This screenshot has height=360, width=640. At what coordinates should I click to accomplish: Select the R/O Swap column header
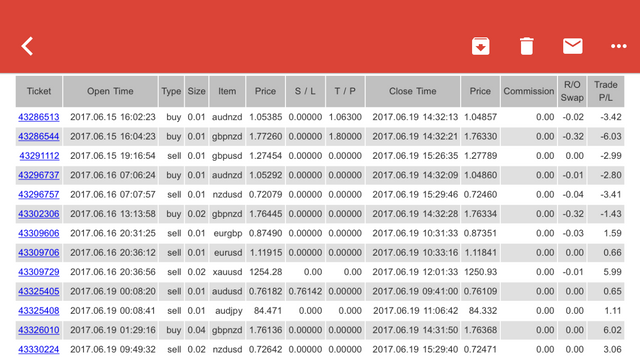[572, 91]
